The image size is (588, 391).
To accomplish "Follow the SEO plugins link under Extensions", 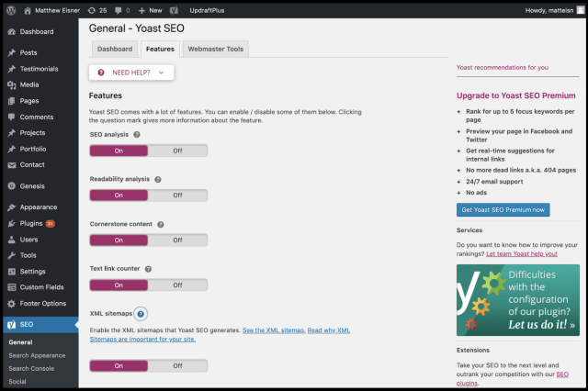I will coord(513,379).
